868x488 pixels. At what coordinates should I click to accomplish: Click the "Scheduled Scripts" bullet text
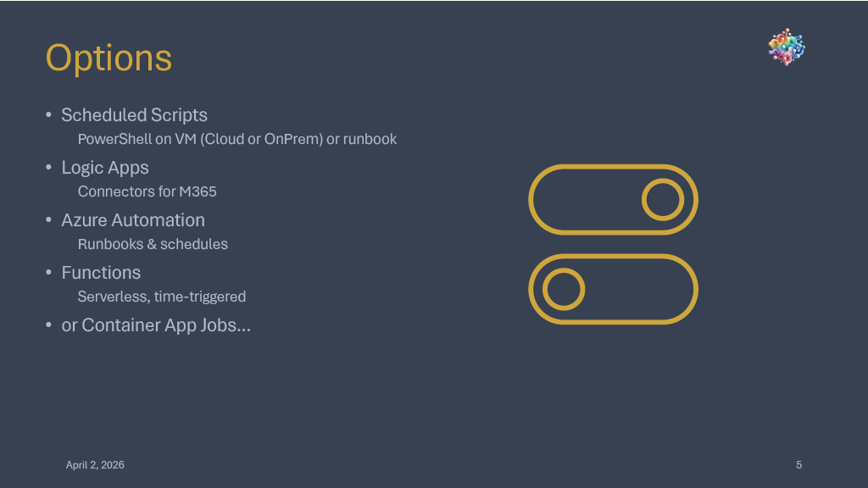coord(134,115)
